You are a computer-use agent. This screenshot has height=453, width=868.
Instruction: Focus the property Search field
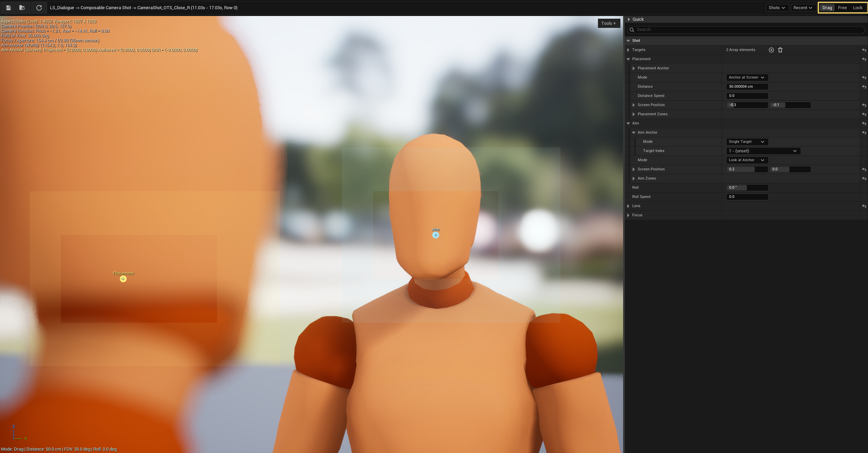[x=746, y=30]
